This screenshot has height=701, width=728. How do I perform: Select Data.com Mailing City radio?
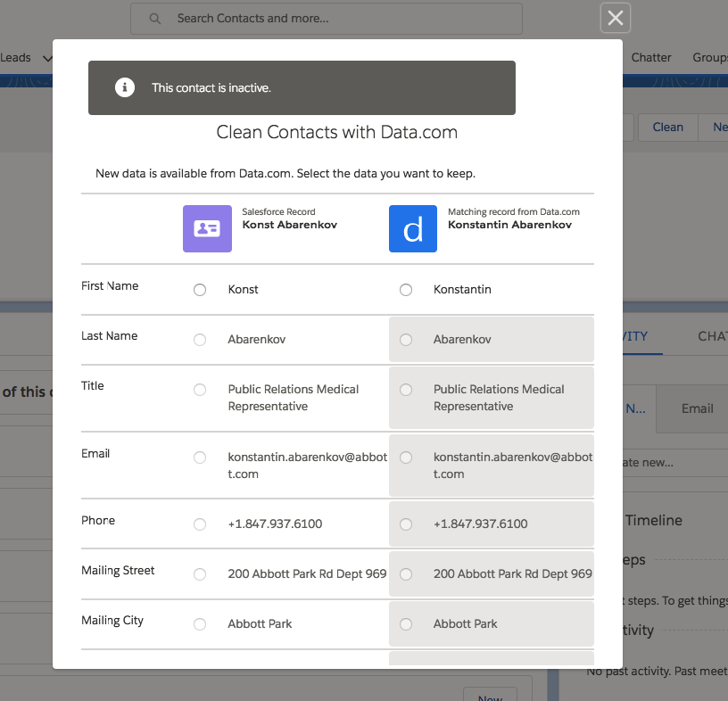tap(406, 624)
